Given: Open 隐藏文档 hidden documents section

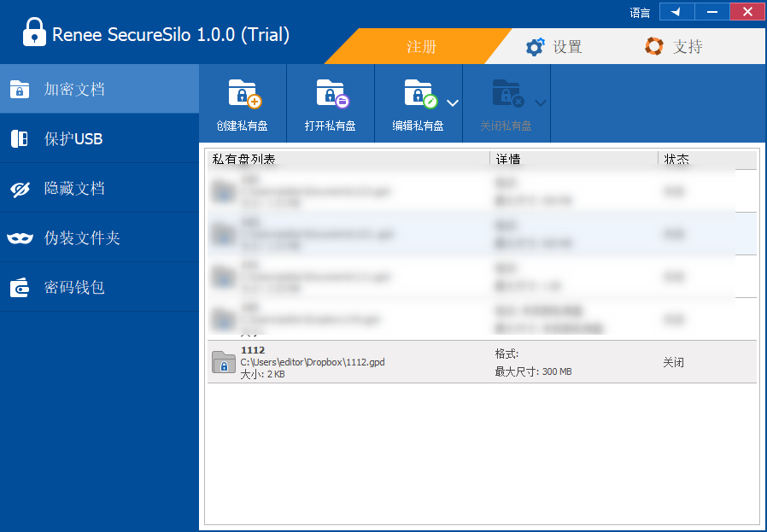Looking at the screenshot, I should pyautogui.click(x=99, y=188).
